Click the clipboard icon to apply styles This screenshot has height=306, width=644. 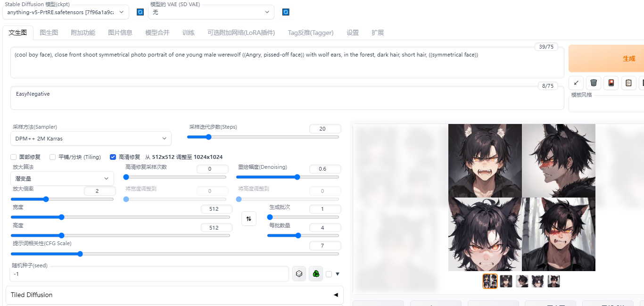[628, 83]
